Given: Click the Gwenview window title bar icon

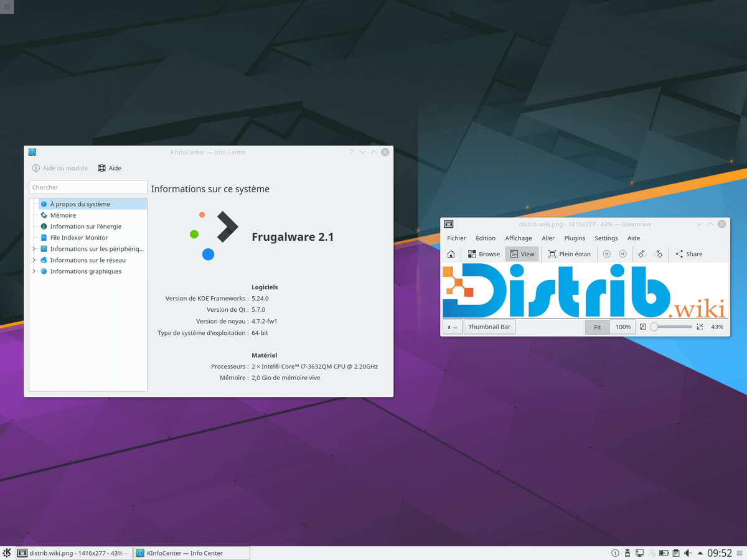Looking at the screenshot, I should [448, 224].
